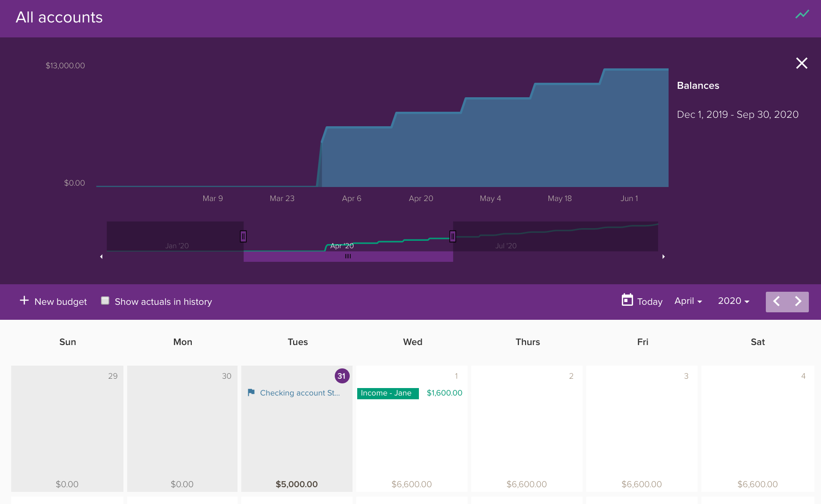
Task: Click the green trend chart icon
Action: pos(802,14)
